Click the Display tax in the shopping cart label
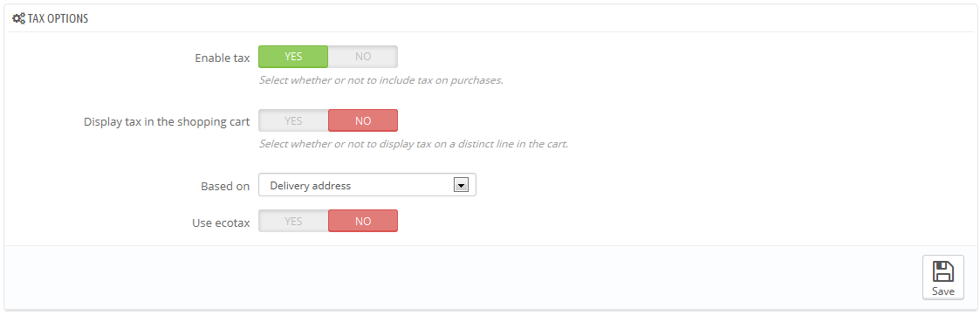This screenshot has width=980, height=315. pyautogui.click(x=167, y=121)
